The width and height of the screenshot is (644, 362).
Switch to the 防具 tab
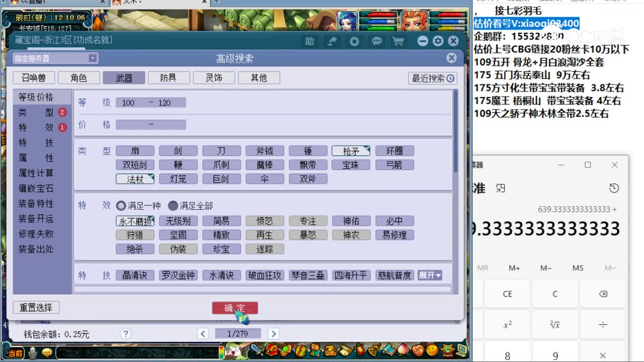point(168,78)
